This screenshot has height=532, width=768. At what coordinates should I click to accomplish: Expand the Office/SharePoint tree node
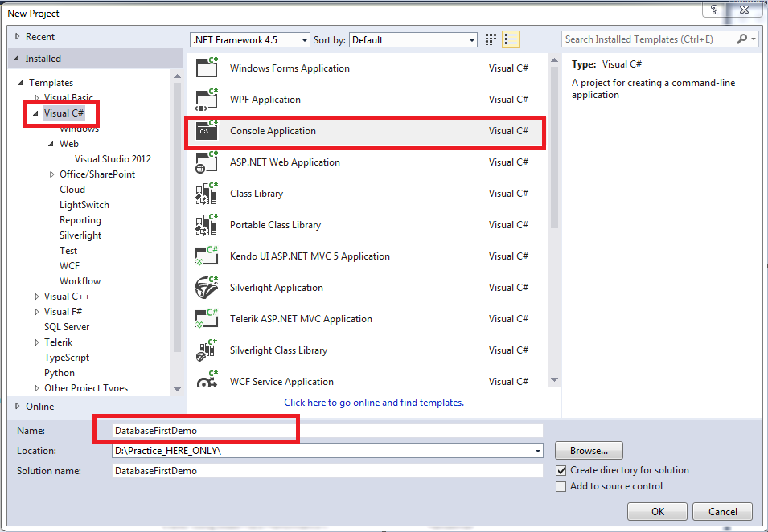pyautogui.click(x=52, y=174)
